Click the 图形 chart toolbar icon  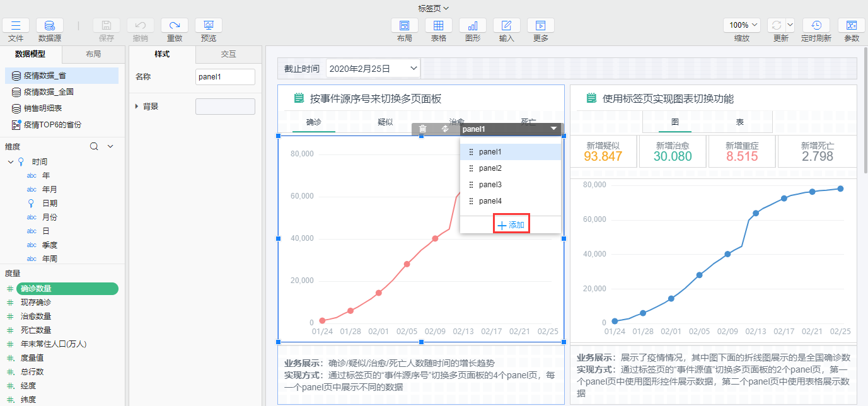tap(472, 25)
